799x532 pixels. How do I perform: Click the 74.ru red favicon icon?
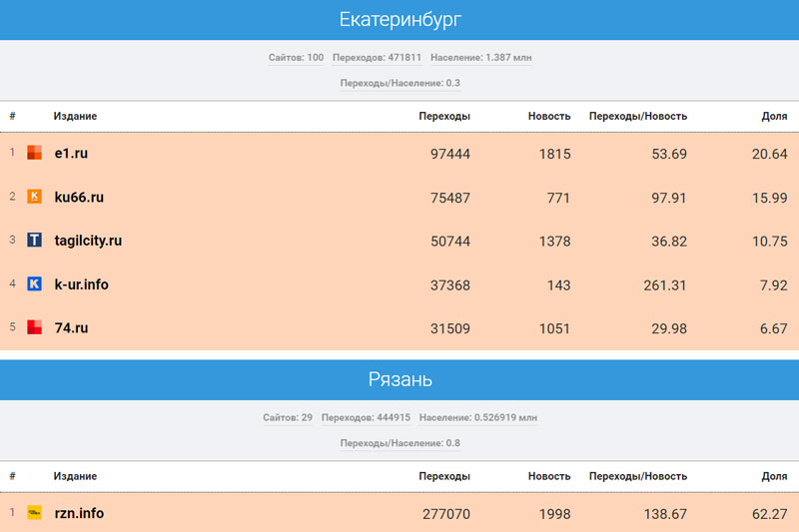coord(34,327)
